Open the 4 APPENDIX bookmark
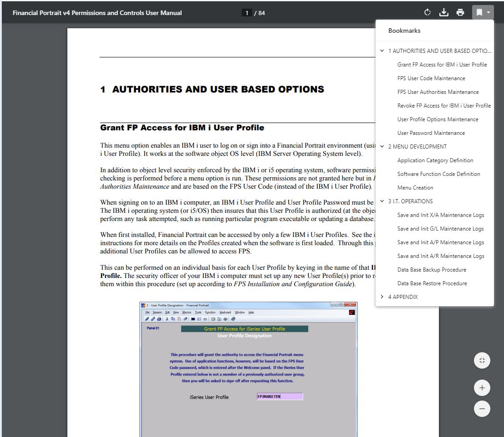The width and height of the screenshot is (504, 437). click(403, 297)
